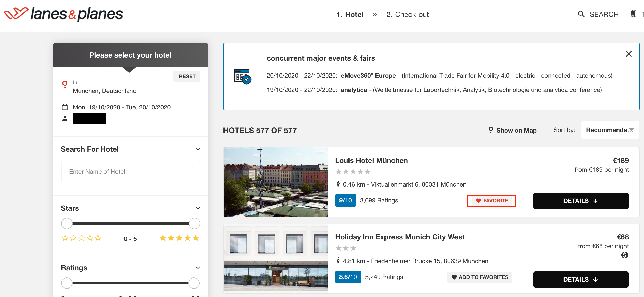Focus the Enter Name of Hotel field
Viewport: 644px width, 297px height.
click(x=131, y=172)
